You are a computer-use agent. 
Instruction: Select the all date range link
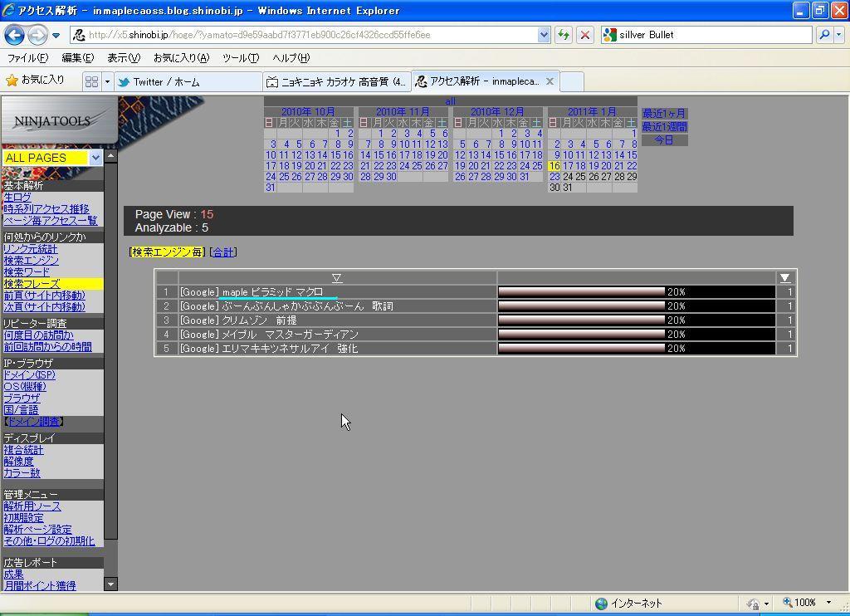point(450,100)
